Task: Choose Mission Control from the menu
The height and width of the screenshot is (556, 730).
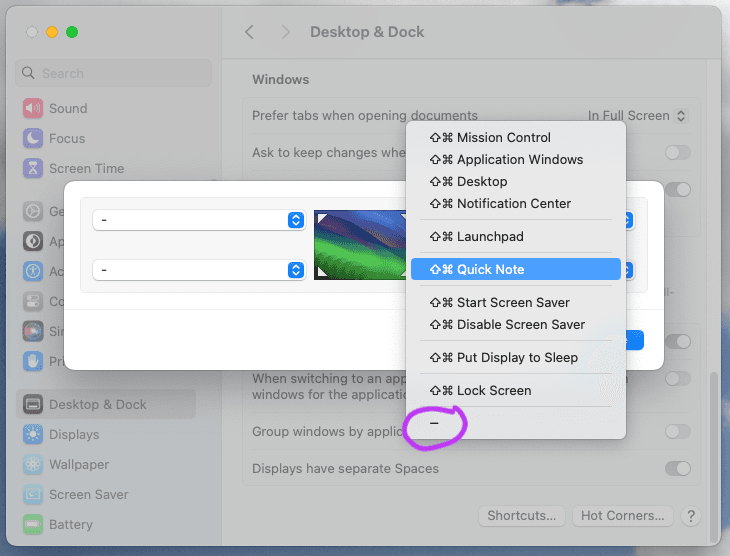Action: coord(516,137)
